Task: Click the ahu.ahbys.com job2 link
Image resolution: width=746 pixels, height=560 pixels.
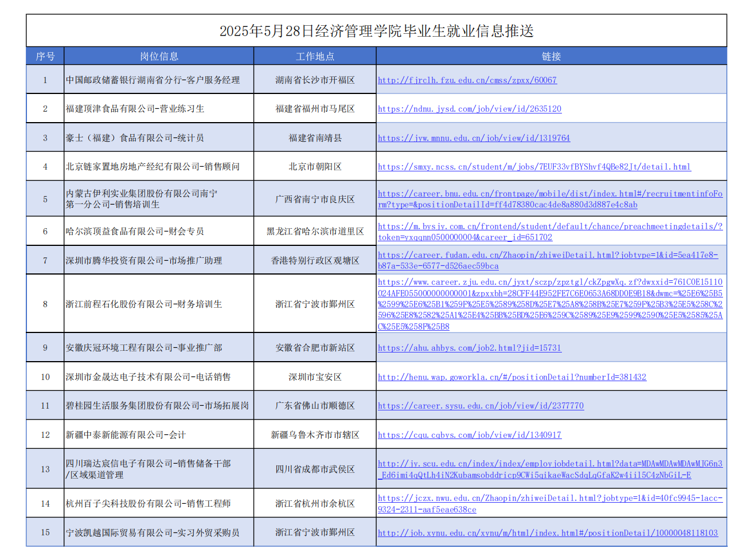Action: (x=469, y=348)
